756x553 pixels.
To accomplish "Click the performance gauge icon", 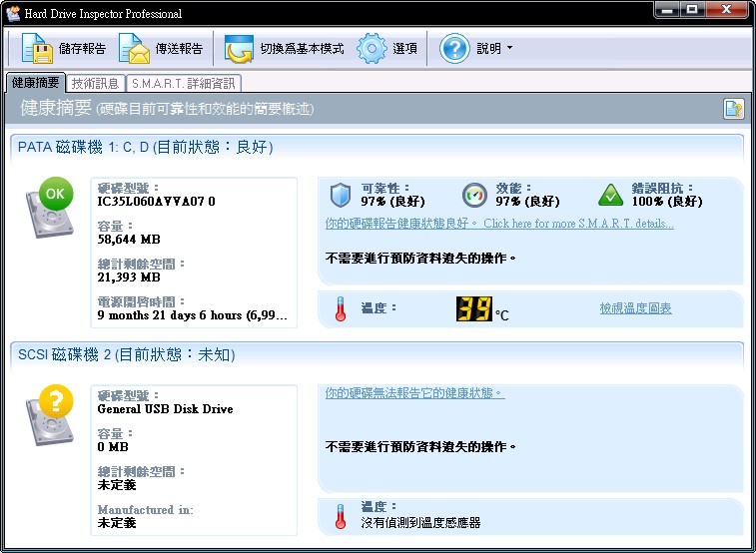I will [474, 195].
